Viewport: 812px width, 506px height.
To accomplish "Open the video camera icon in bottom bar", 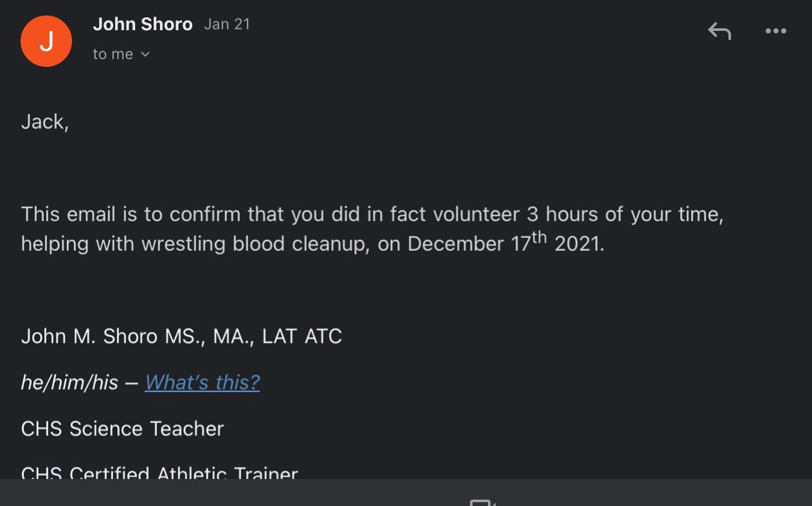I will click(482, 501).
